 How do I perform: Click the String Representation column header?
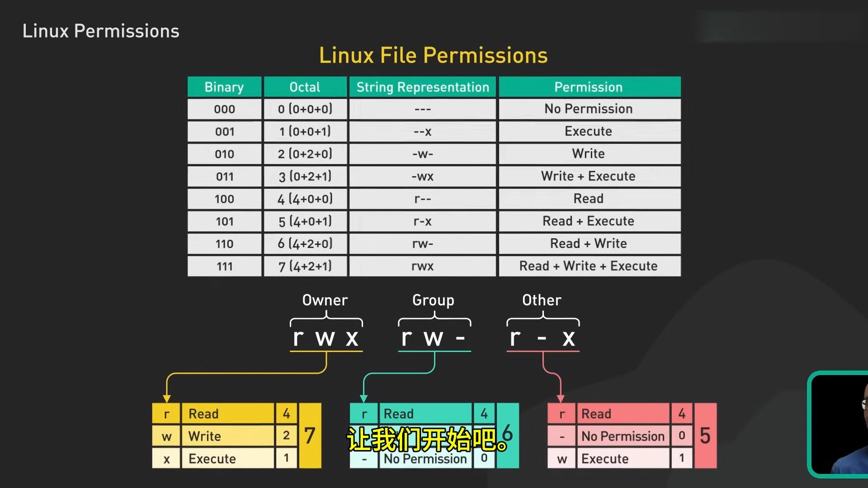[423, 88]
